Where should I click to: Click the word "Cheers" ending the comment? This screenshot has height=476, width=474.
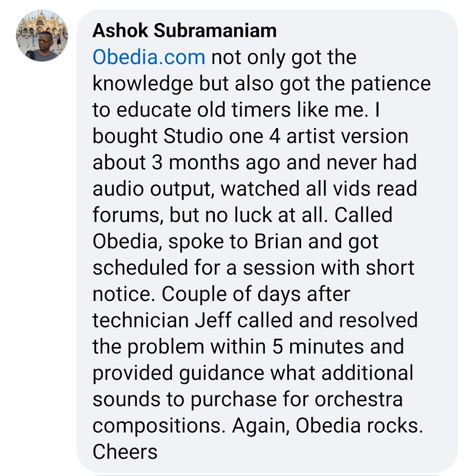[x=125, y=452]
